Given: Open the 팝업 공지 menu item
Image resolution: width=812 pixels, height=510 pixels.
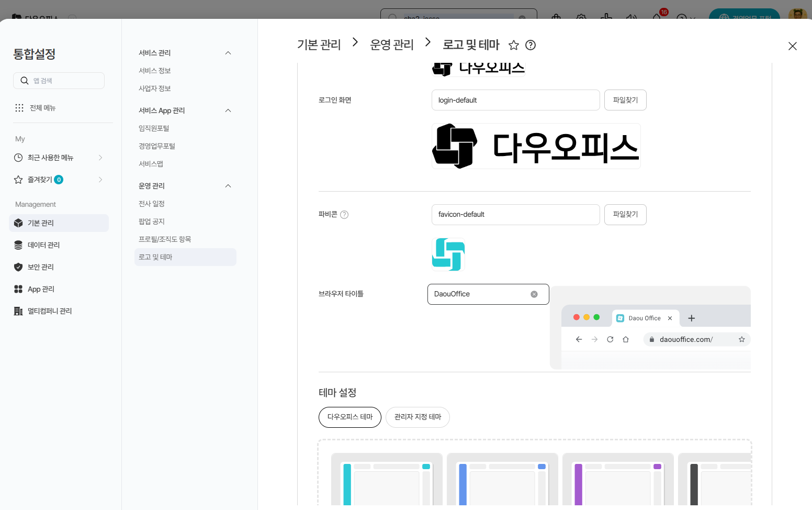Looking at the screenshot, I should point(152,221).
